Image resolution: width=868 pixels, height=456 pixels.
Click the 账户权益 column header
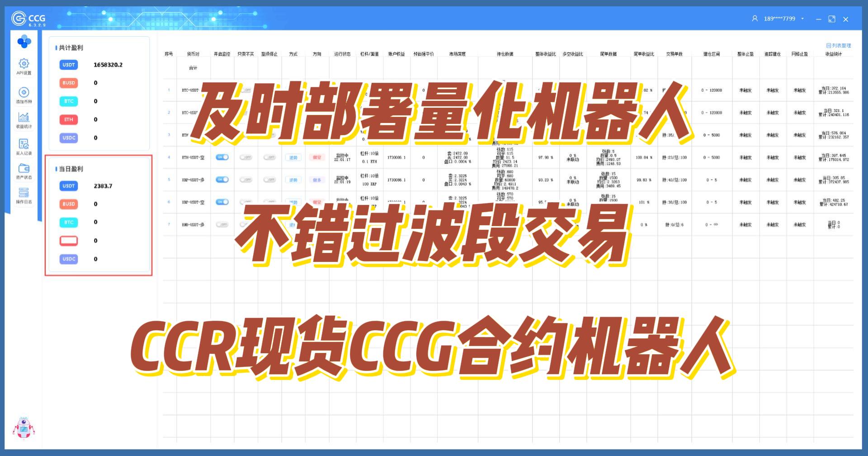[396, 54]
